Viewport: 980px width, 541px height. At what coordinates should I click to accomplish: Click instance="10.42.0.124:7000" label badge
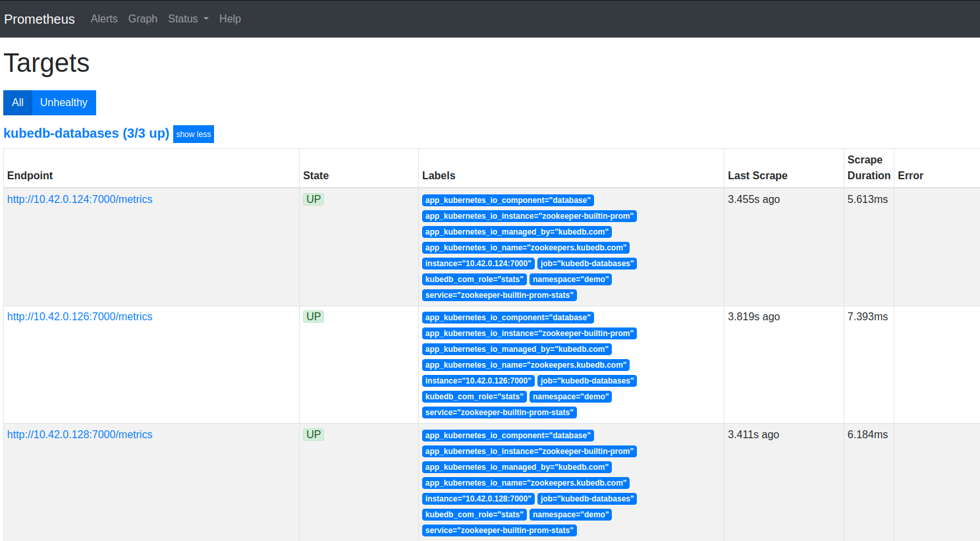click(478, 264)
